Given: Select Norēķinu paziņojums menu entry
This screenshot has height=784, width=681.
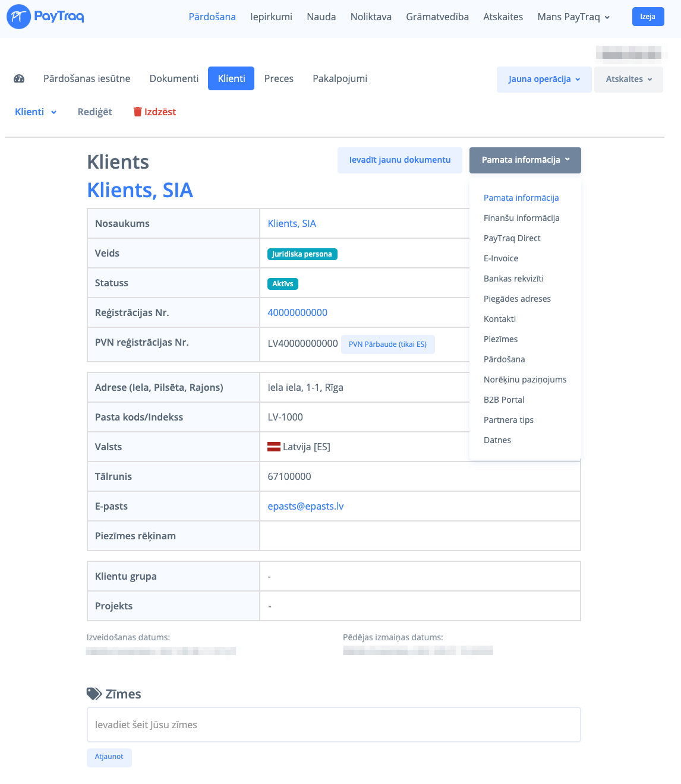Looking at the screenshot, I should click(x=525, y=380).
